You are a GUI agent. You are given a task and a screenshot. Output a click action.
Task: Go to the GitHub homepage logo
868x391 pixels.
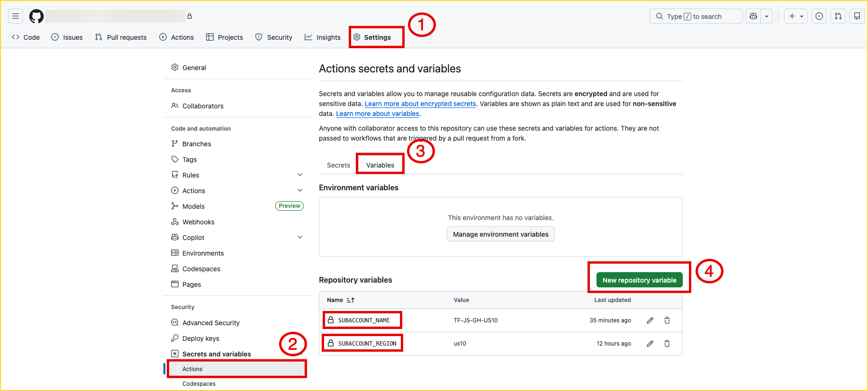point(36,16)
